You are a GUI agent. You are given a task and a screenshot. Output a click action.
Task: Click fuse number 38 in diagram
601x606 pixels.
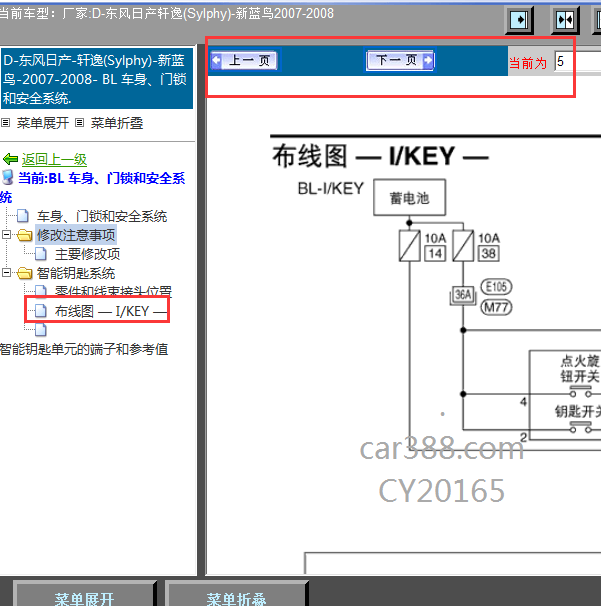[x=489, y=254]
